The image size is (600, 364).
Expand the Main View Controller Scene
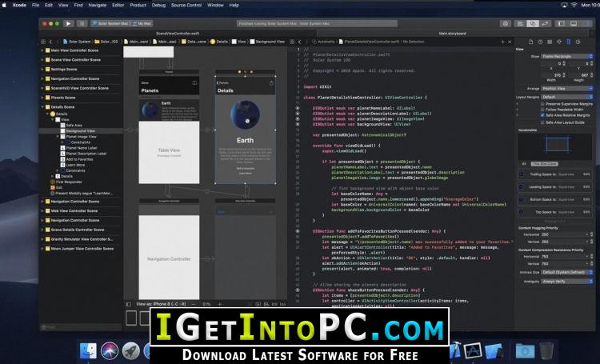pyautogui.click(x=42, y=50)
